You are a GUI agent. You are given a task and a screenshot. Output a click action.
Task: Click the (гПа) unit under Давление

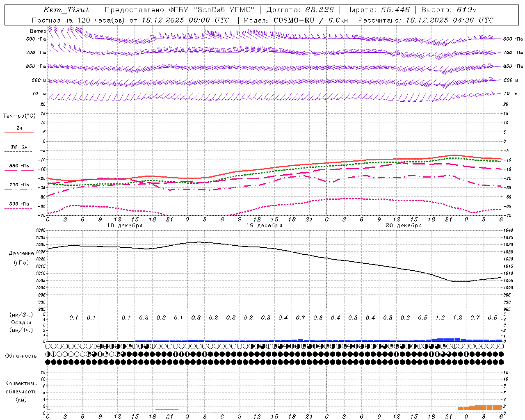tap(21, 263)
